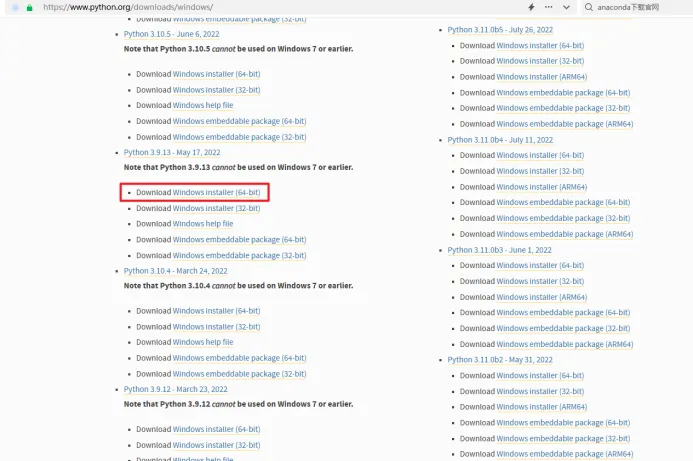Image resolution: width=693 pixels, height=461 pixels.
Task: Download Python 3.9.12 Windows installer (32-bit)
Action: 216,445
